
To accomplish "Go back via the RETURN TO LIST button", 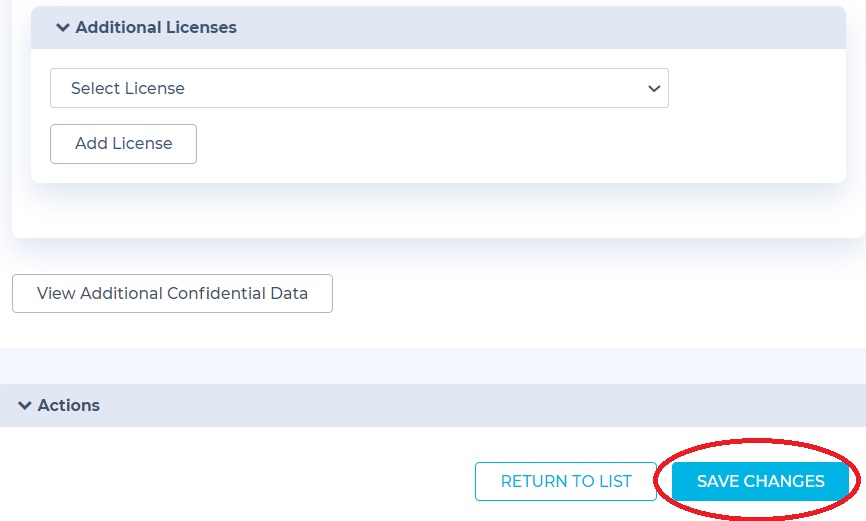I will click(566, 481).
